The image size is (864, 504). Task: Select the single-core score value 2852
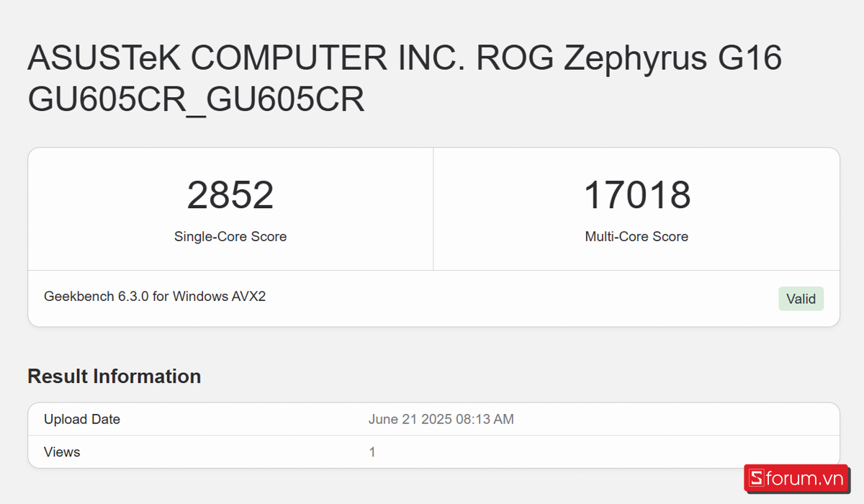230,195
